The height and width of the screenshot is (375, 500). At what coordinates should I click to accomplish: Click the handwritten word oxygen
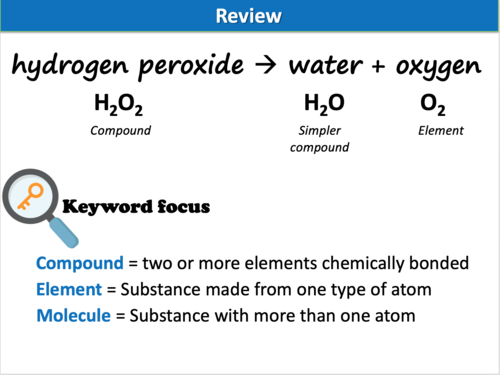439,68
